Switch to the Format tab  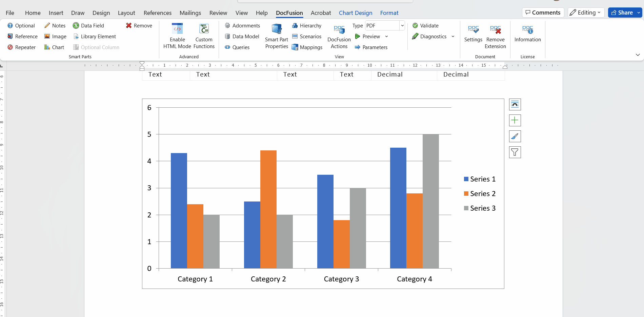tap(389, 13)
